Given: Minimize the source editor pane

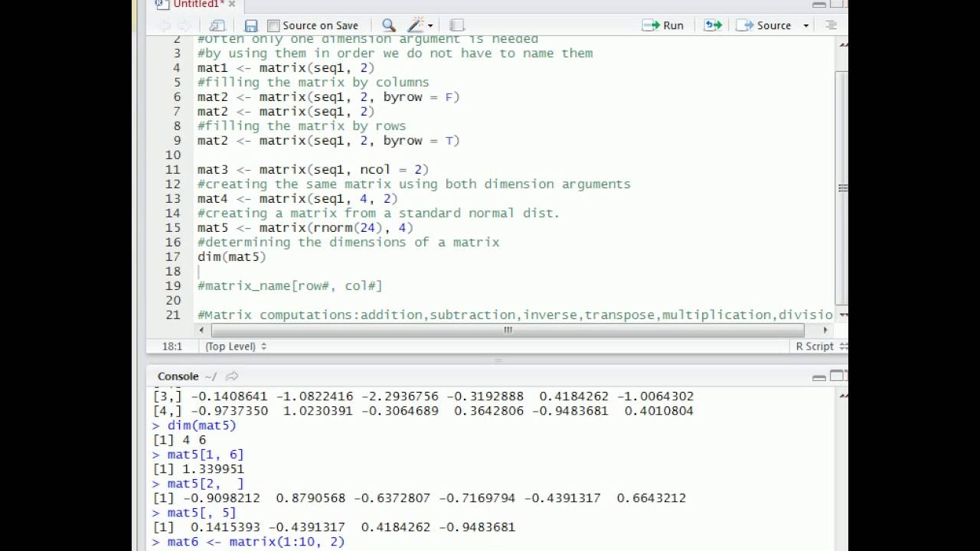Looking at the screenshot, I should (x=819, y=5).
